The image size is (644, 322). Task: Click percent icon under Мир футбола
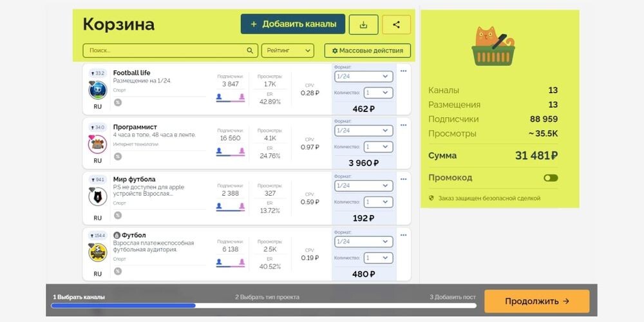117,215
